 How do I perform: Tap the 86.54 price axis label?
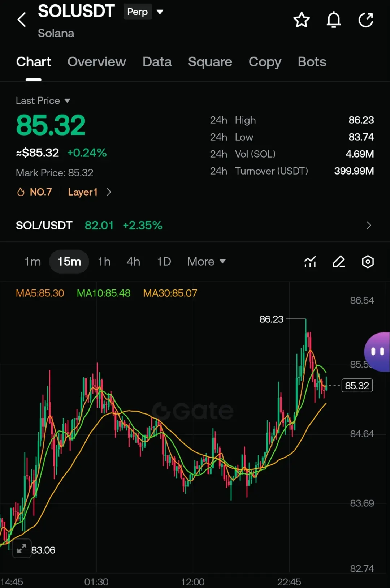coord(362,300)
